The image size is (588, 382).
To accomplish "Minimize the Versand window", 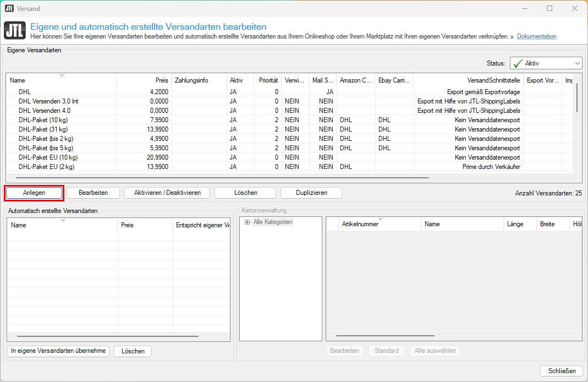I will coord(524,8).
